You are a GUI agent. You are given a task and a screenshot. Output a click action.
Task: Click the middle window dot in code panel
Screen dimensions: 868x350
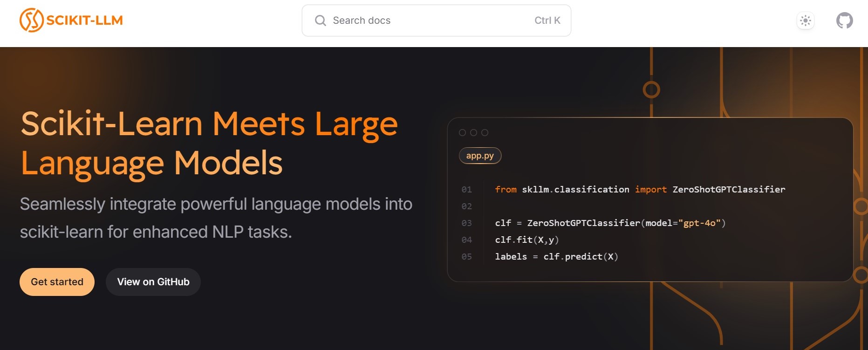coord(473,133)
